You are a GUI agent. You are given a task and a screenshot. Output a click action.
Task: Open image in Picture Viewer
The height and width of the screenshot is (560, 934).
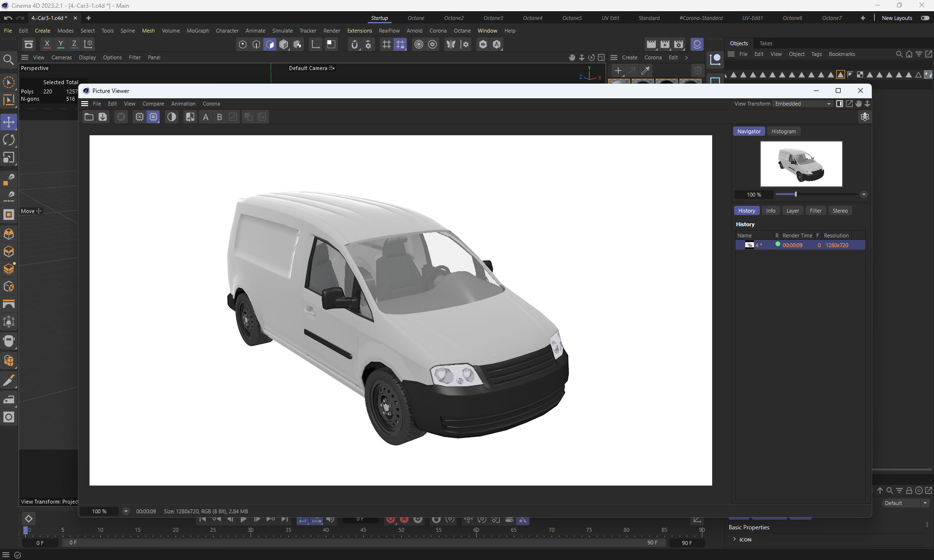click(x=89, y=117)
